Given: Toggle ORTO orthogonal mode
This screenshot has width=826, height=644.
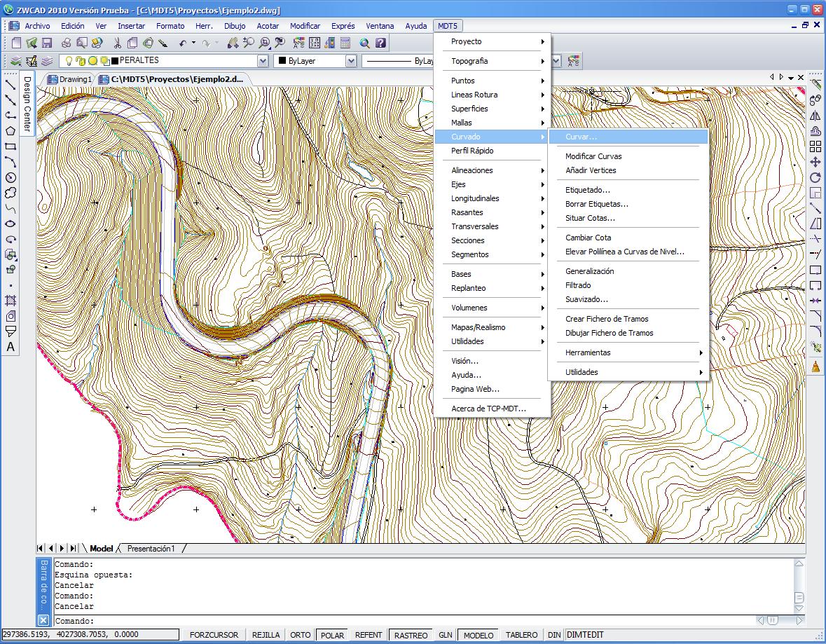Looking at the screenshot, I should [301, 635].
